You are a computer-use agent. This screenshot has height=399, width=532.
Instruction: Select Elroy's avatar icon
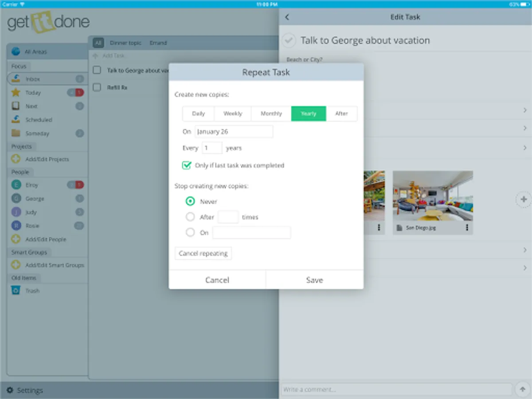pos(16,185)
